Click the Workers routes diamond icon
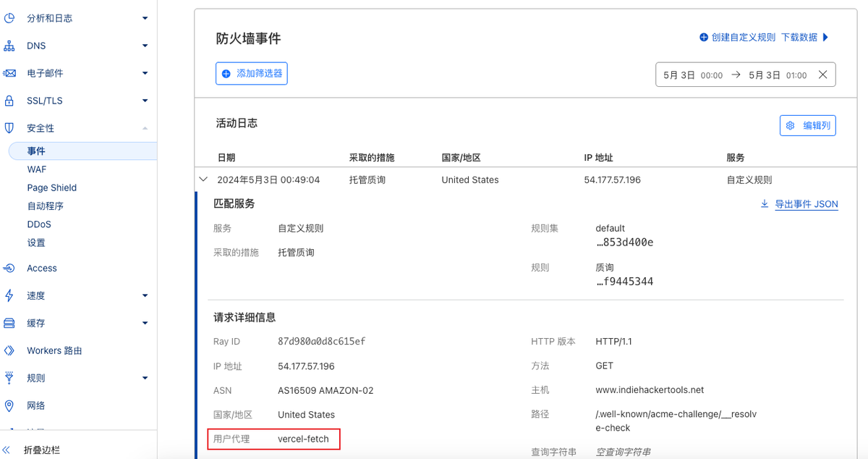This screenshot has height=459, width=868. [9, 350]
